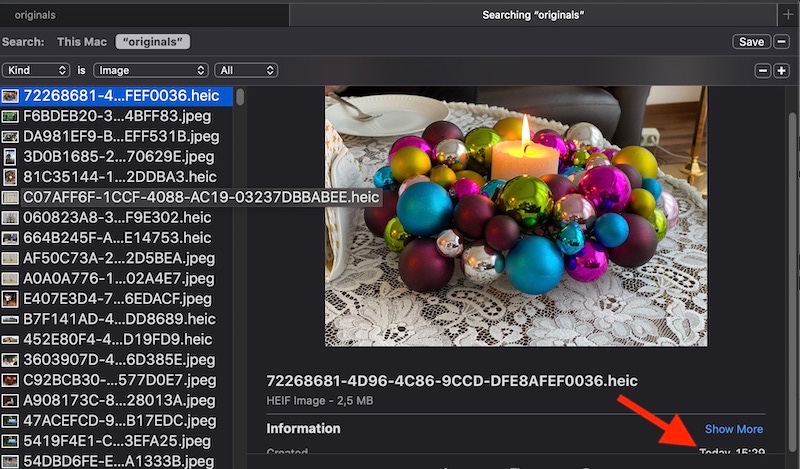800x469 pixels.
Task: Switch to Searching "originals" tab
Action: 533,15
